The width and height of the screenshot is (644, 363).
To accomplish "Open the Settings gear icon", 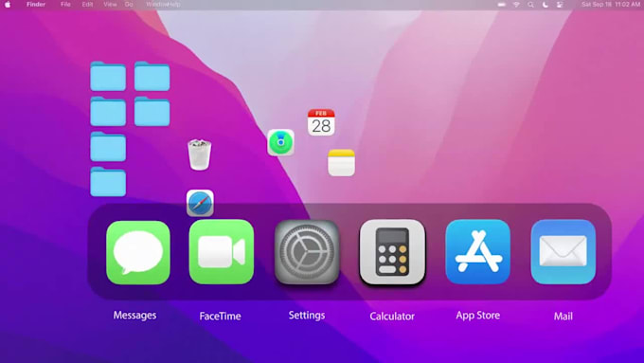I will pyautogui.click(x=307, y=252).
